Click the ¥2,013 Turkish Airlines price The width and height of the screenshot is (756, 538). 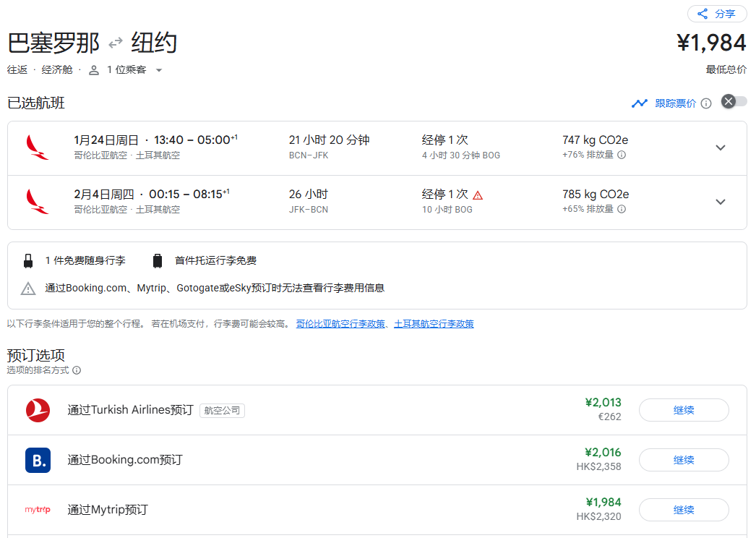[603, 402]
